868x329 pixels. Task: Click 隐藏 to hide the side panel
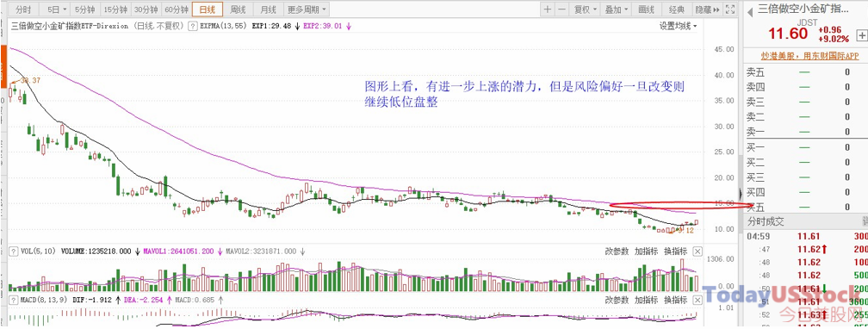(x=707, y=9)
